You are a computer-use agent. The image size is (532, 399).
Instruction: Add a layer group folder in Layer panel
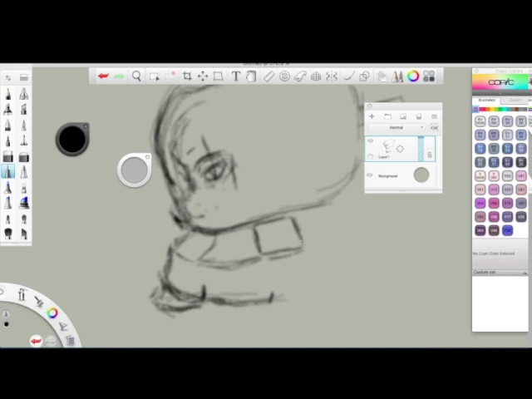pos(387,116)
